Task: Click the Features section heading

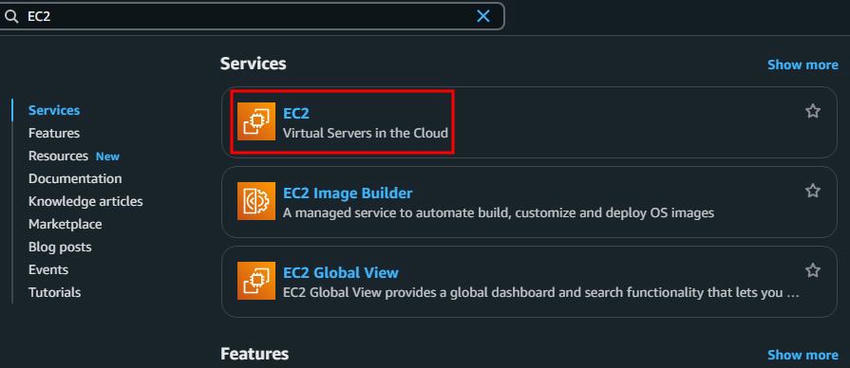Action: [x=254, y=354]
